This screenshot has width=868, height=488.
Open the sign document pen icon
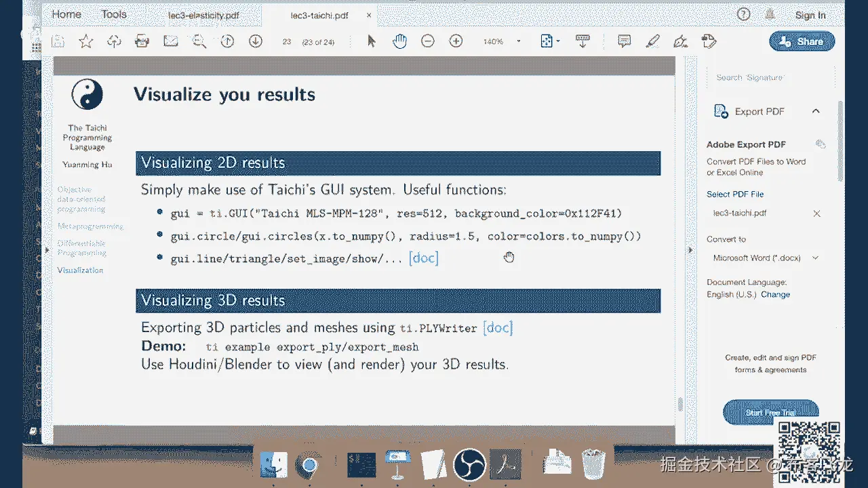(x=681, y=41)
